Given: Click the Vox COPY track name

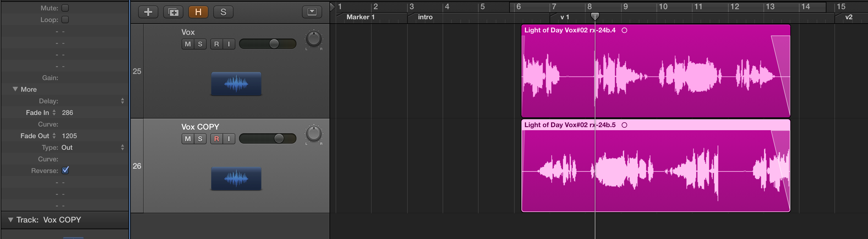Looking at the screenshot, I should click(x=200, y=127).
